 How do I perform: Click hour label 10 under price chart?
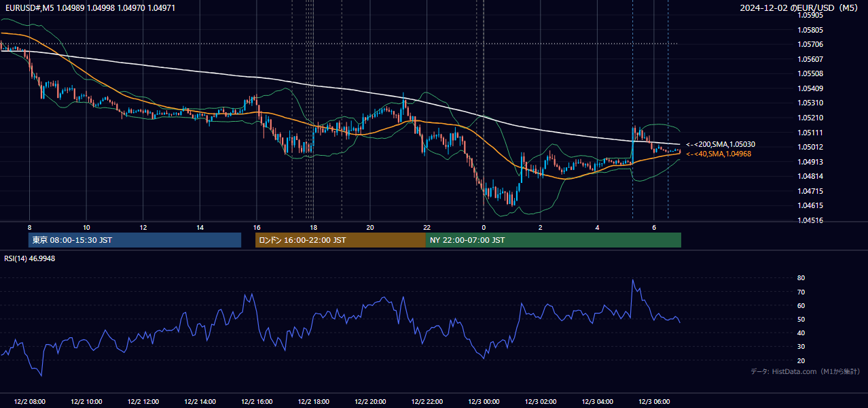(86, 227)
